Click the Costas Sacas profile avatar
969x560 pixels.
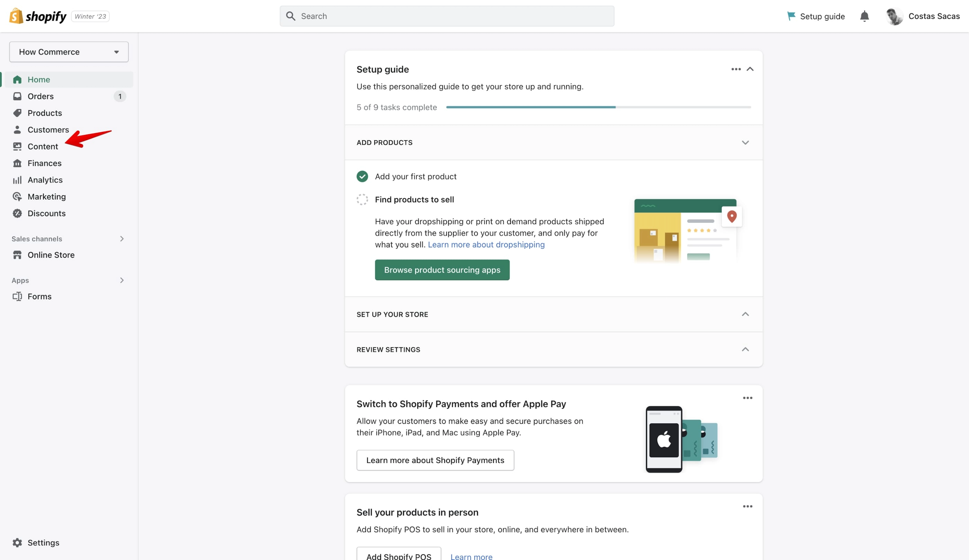coord(894,16)
